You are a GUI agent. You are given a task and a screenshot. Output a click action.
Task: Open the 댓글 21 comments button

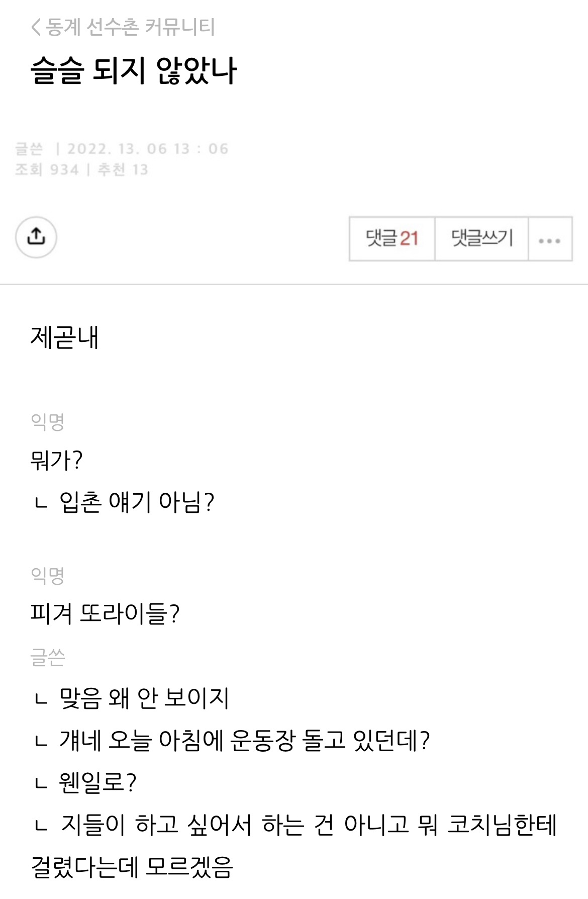[x=392, y=239]
